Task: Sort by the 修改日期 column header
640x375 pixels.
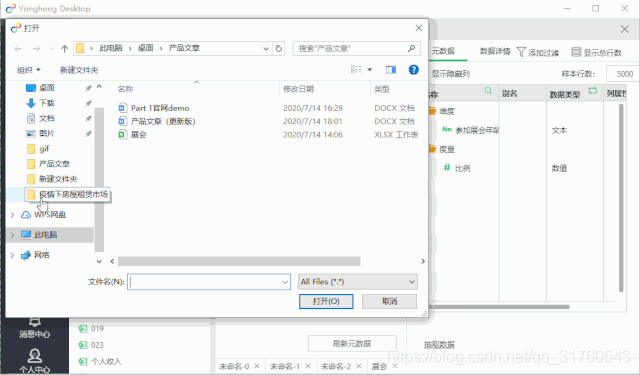Action: click(298, 89)
